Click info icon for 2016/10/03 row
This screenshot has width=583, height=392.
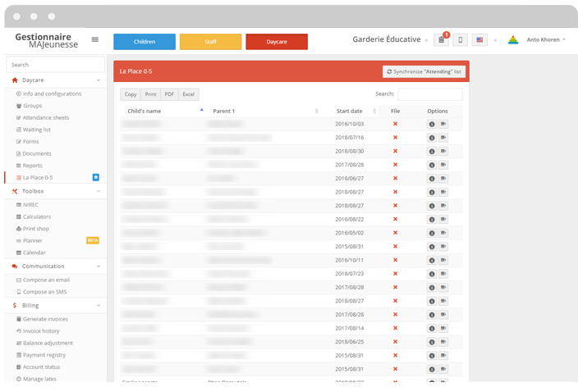[x=432, y=125]
